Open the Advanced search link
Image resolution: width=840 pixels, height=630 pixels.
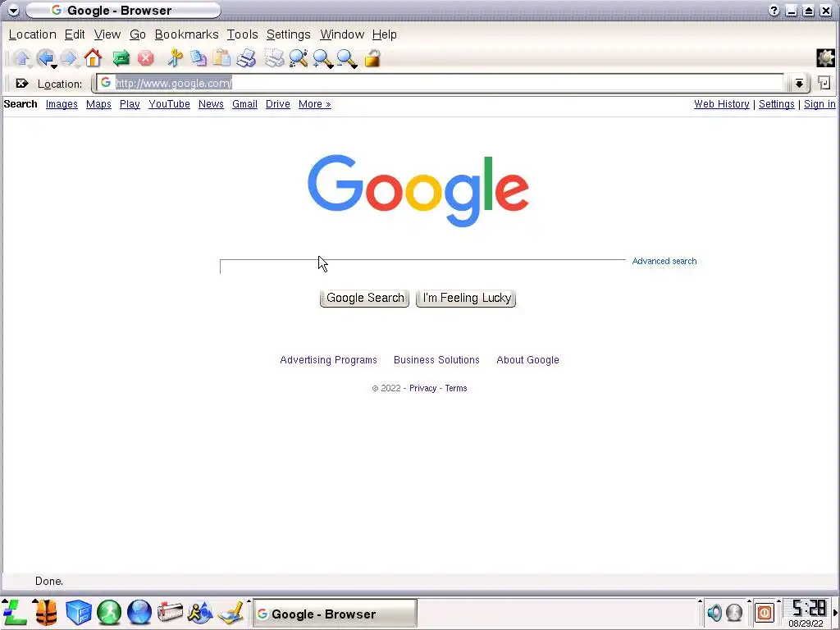point(664,261)
